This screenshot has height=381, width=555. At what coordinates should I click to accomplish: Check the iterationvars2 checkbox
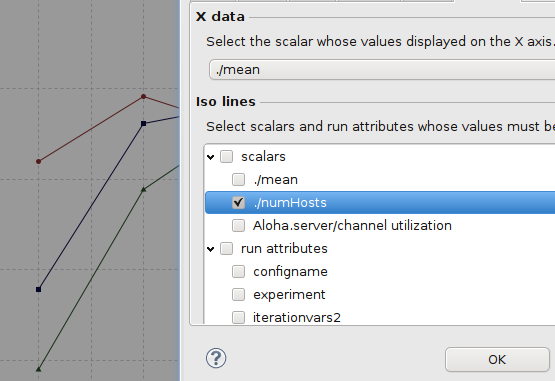(x=238, y=317)
